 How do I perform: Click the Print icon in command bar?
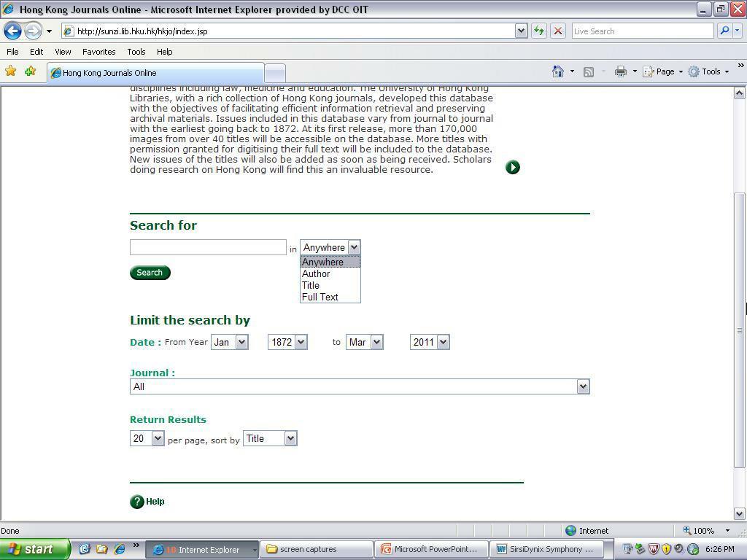[x=620, y=71]
